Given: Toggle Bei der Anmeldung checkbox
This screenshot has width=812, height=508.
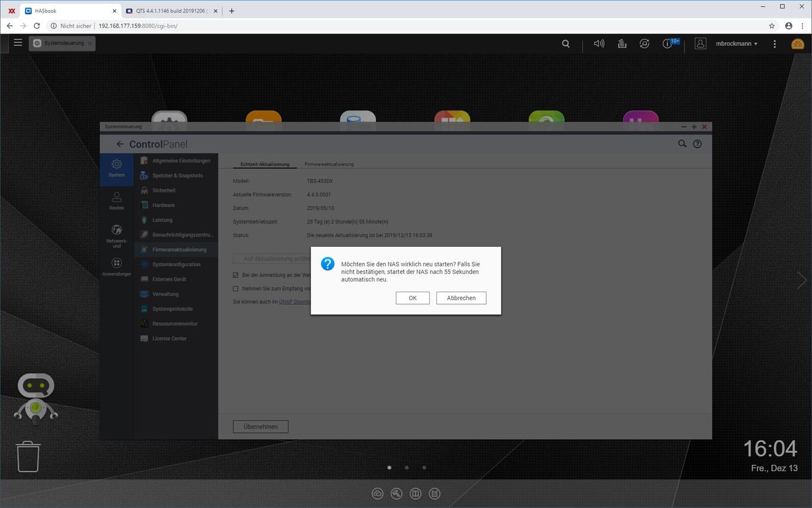Looking at the screenshot, I should (236, 276).
